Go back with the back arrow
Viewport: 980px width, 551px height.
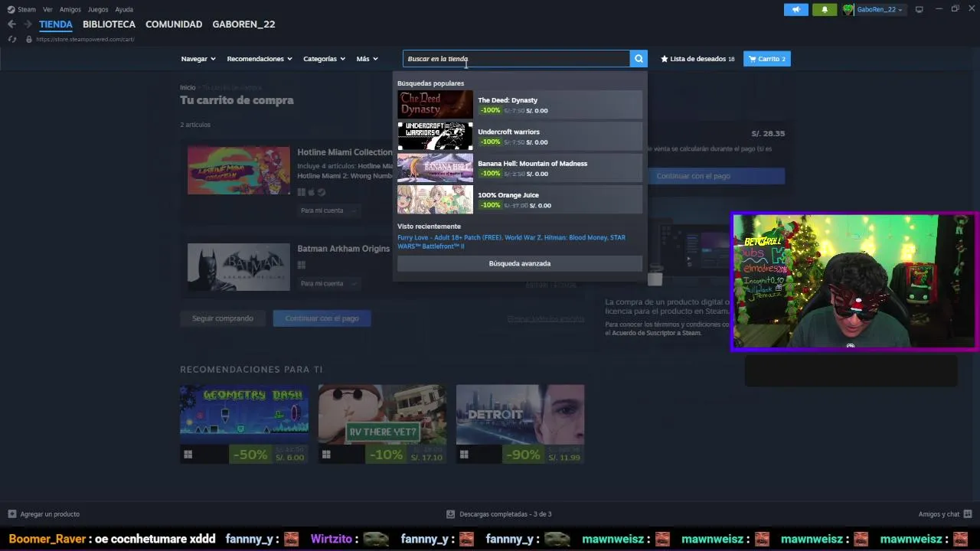point(11,24)
